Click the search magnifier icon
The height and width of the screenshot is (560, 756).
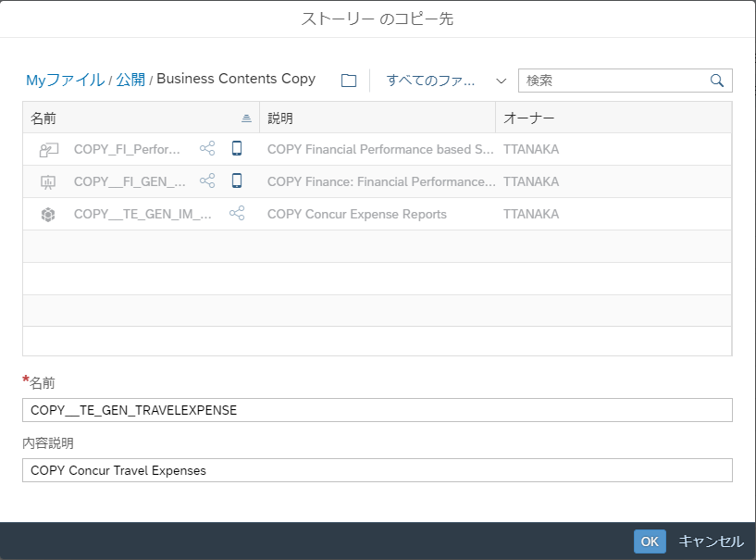tap(716, 81)
